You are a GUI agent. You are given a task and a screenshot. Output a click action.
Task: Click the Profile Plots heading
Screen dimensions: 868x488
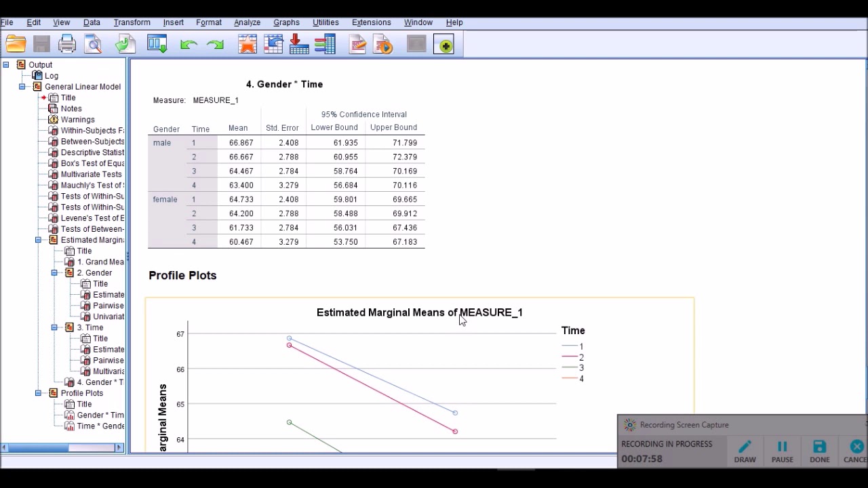click(182, 275)
